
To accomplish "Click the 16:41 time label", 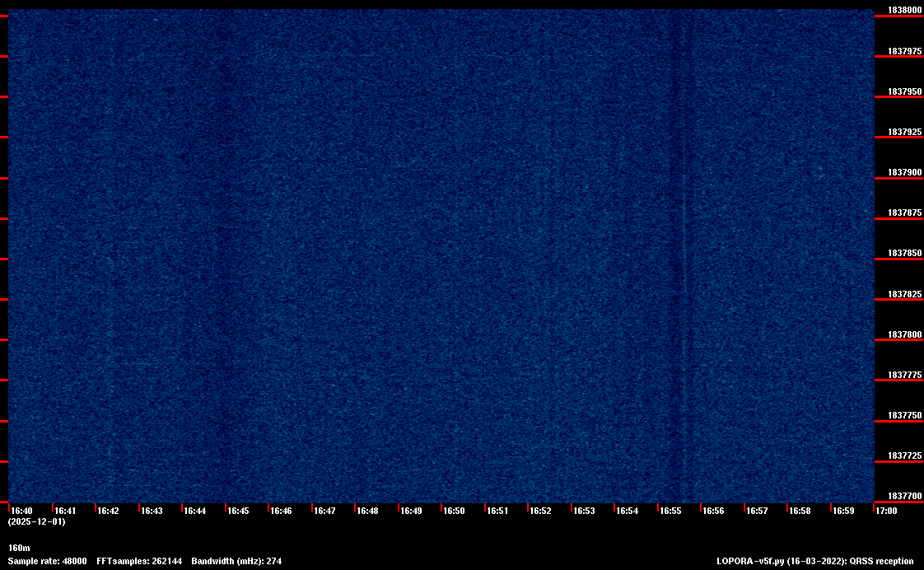I will click(x=65, y=511).
